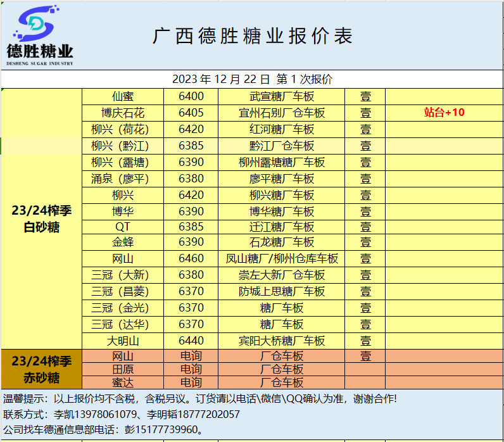Click the 武宣糖厂车板 cell
The width and height of the screenshot is (504, 442).
pyautogui.click(x=282, y=96)
